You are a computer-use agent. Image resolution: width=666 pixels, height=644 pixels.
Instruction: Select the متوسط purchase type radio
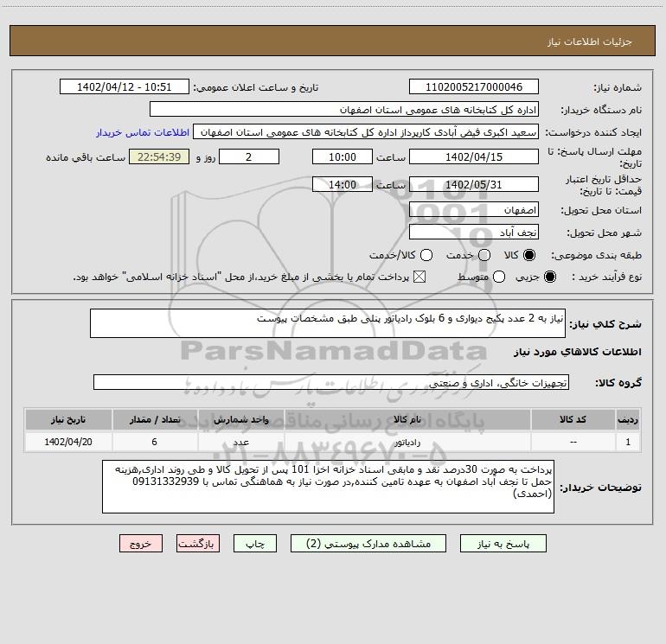[x=499, y=277]
